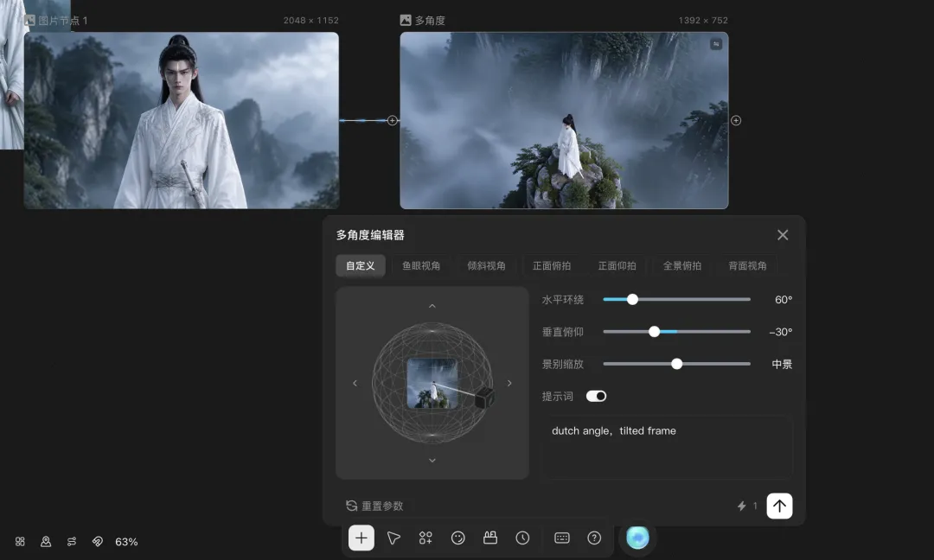Image resolution: width=934 pixels, height=560 pixels.
Task: Select the 正面仰拍 front low-angle tab
Action: [617, 265]
